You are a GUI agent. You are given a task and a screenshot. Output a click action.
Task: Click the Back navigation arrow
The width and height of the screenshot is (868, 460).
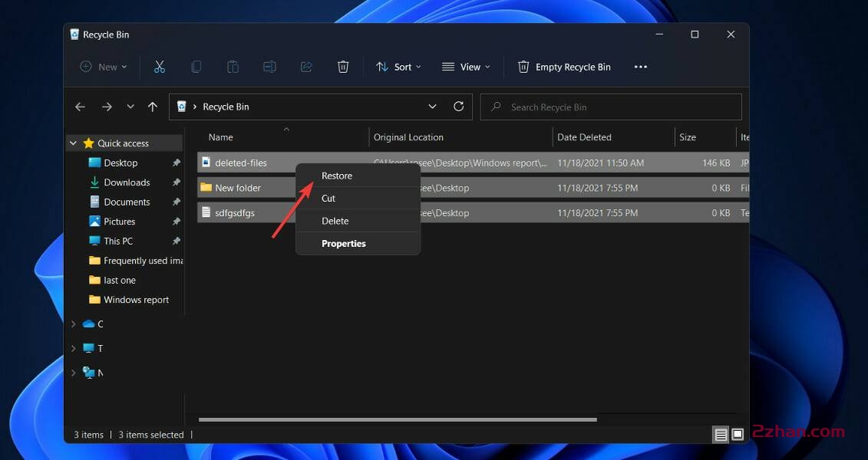coord(80,107)
